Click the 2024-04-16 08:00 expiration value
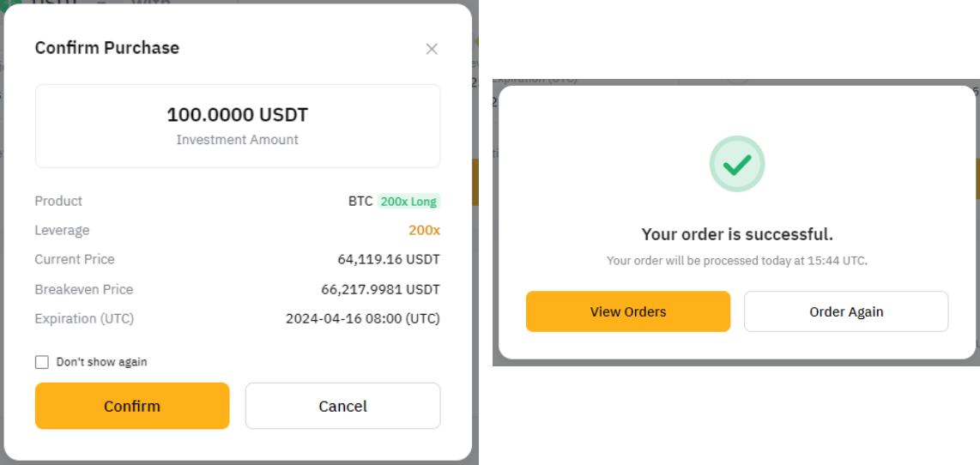Screen dimensions: 980x465 coord(362,318)
